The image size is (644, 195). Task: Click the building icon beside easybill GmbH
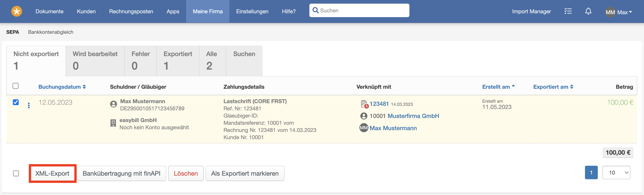click(x=113, y=123)
